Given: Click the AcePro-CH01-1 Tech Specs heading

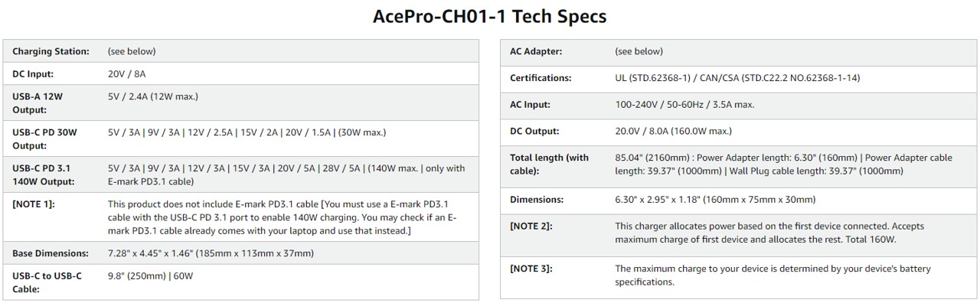Looking at the screenshot, I should click(x=490, y=15).
